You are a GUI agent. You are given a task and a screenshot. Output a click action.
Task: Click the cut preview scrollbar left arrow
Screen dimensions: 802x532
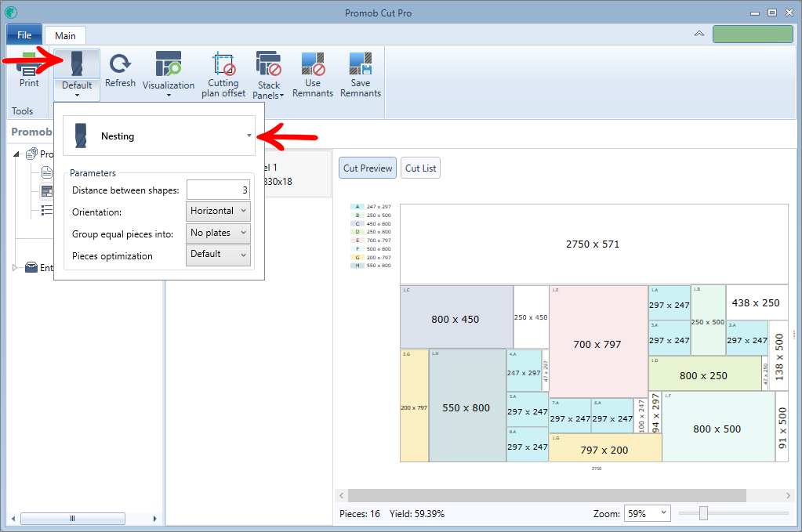[342, 495]
